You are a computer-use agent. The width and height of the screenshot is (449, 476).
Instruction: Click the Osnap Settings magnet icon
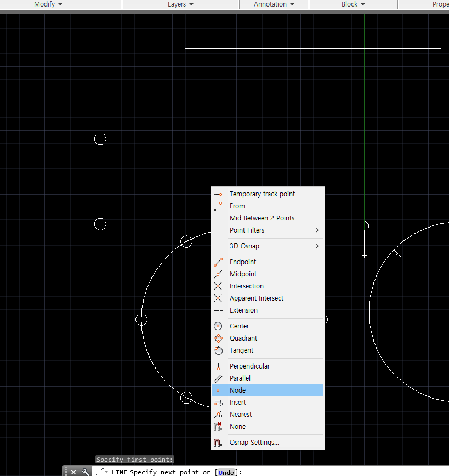click(218, 443)
